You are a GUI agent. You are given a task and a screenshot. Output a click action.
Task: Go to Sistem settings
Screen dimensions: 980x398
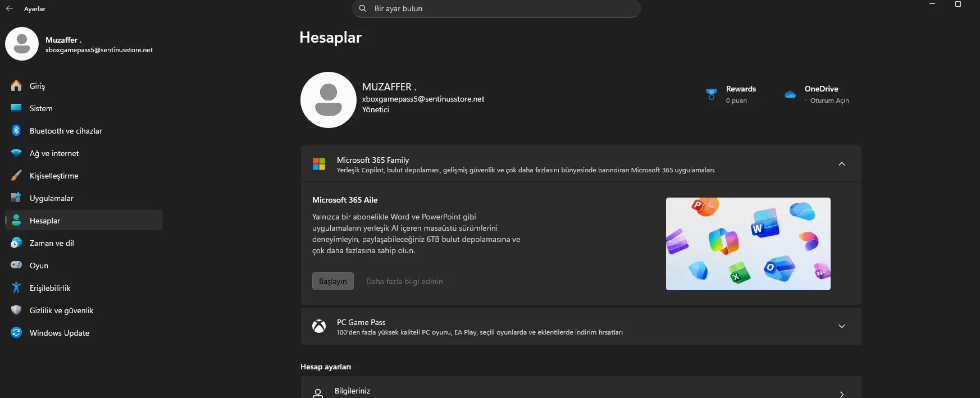[84, 108]
